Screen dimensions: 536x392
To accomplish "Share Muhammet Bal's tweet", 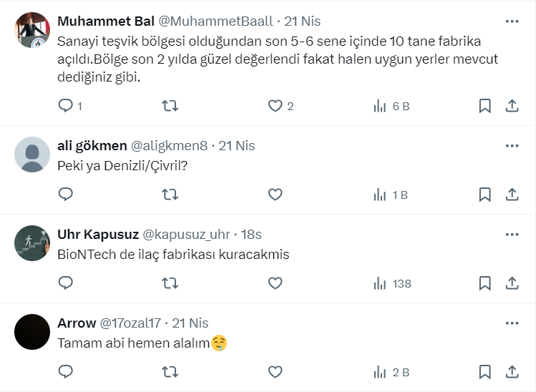I will click(512, 106).
